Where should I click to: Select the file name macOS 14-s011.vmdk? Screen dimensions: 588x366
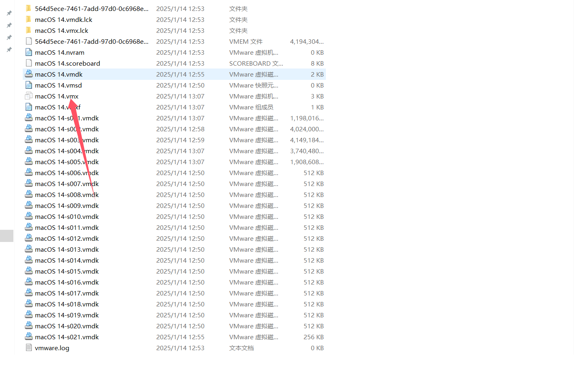coord(67,227)
